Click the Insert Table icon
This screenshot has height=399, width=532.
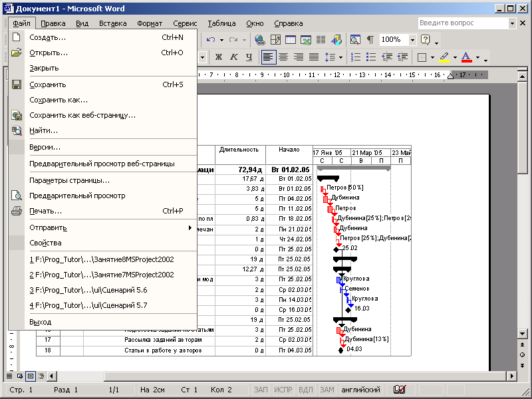point(291,40)
